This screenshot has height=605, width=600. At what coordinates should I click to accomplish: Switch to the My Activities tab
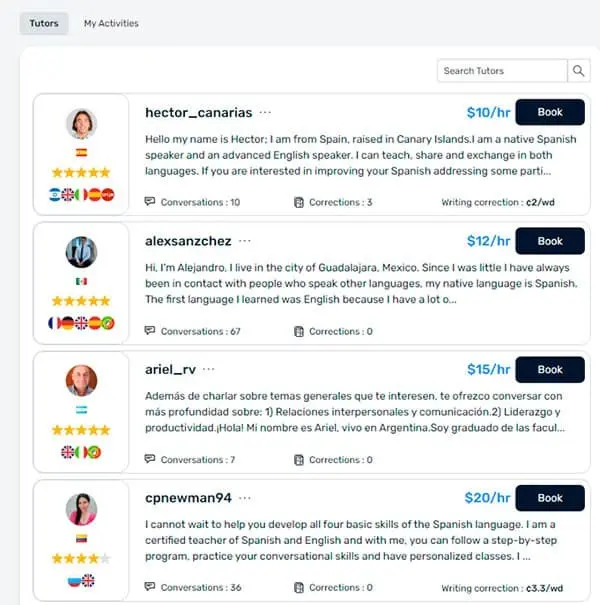point(111,24)
